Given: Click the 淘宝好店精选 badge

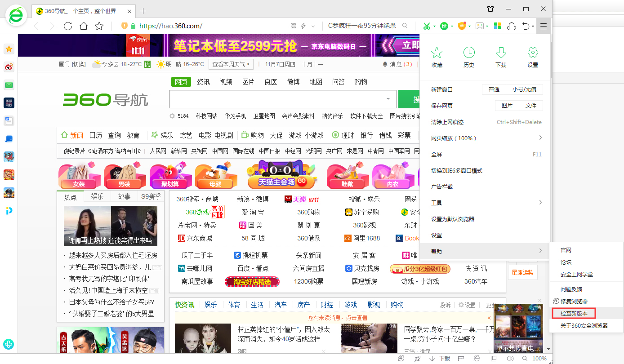Looking at the screenshot, I should pos(252,281).
